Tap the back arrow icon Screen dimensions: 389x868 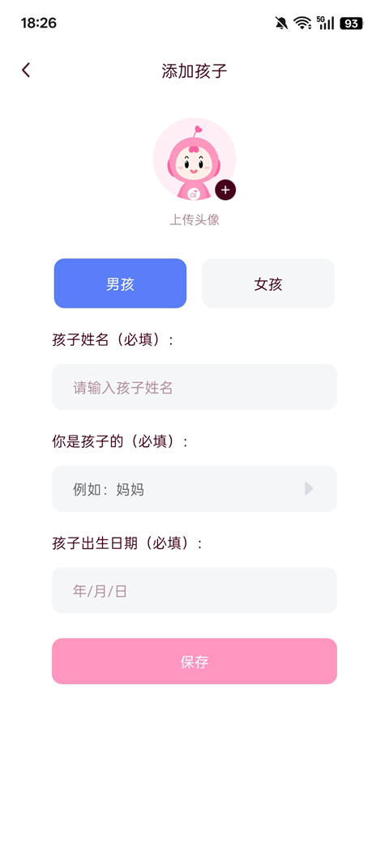click(x=26, y=70)
